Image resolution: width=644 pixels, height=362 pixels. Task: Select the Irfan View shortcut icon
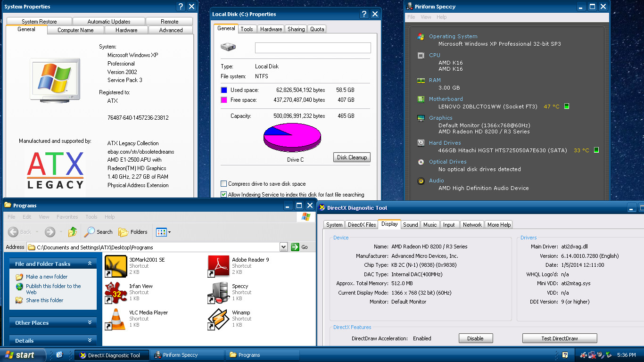[116, 293]
